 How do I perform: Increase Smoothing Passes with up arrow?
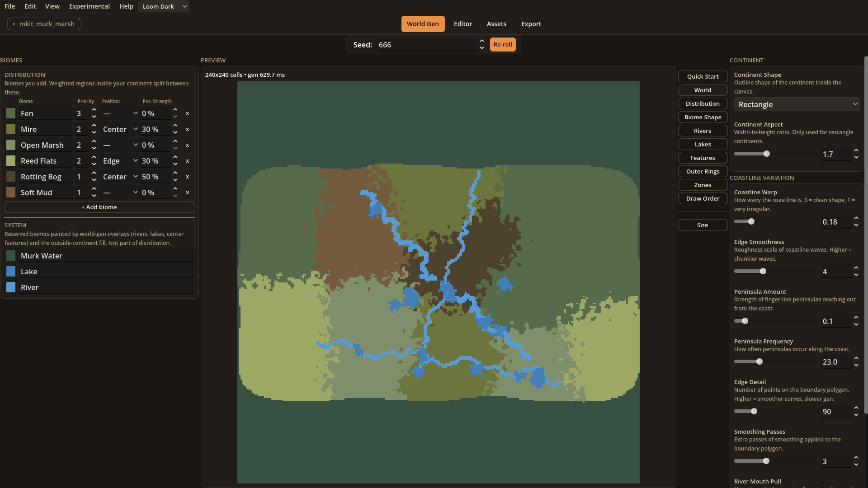(x=856, y=458)
